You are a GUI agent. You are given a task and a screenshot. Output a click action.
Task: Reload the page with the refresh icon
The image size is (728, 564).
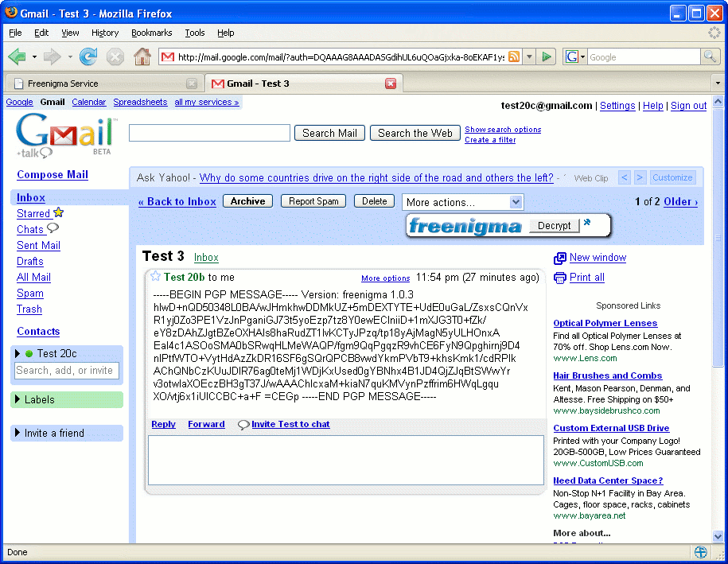(88, 56)
